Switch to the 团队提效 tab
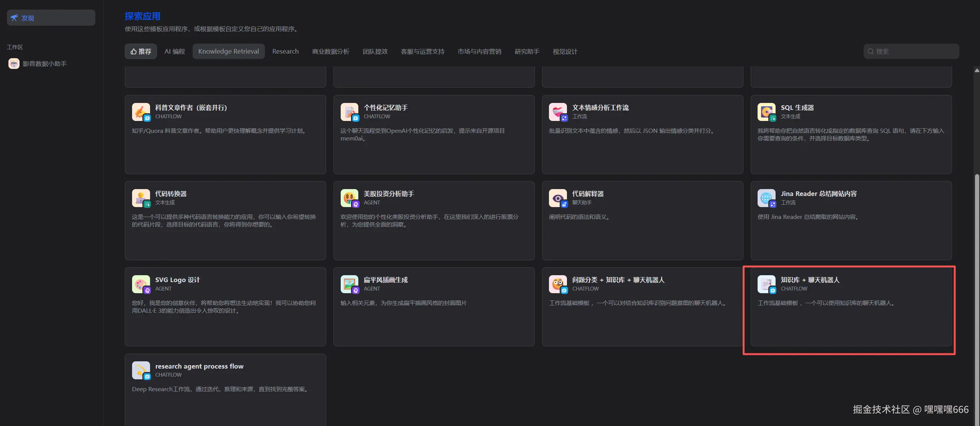The image size is (980, 426). 375,51
